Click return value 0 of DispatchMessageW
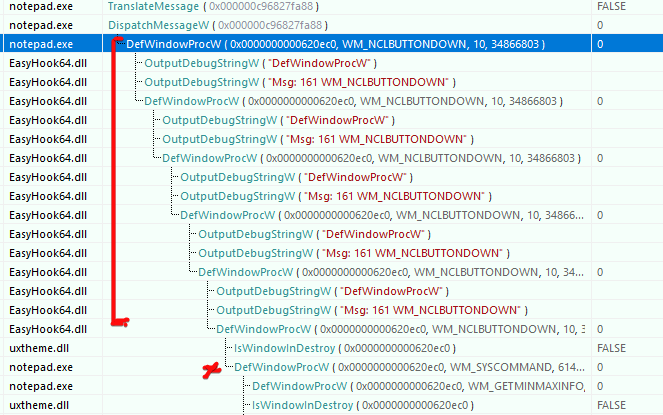Screen dimensions: 663x415 click(x=600, y=25)
